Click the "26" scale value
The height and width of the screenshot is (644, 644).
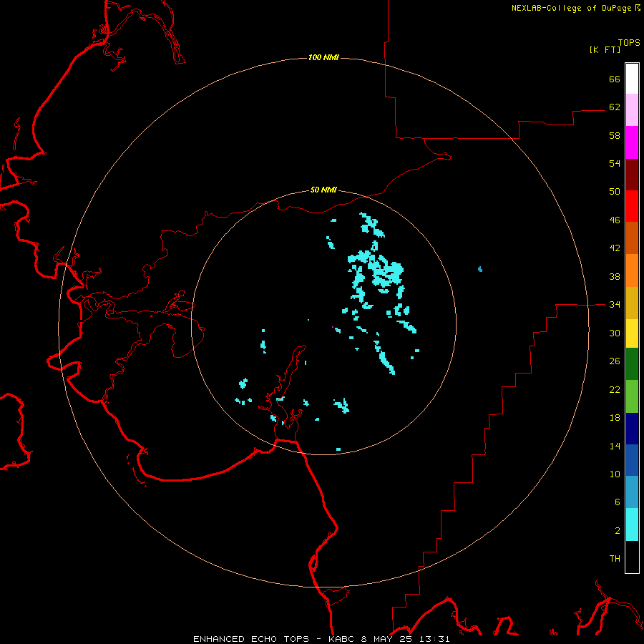615,361
